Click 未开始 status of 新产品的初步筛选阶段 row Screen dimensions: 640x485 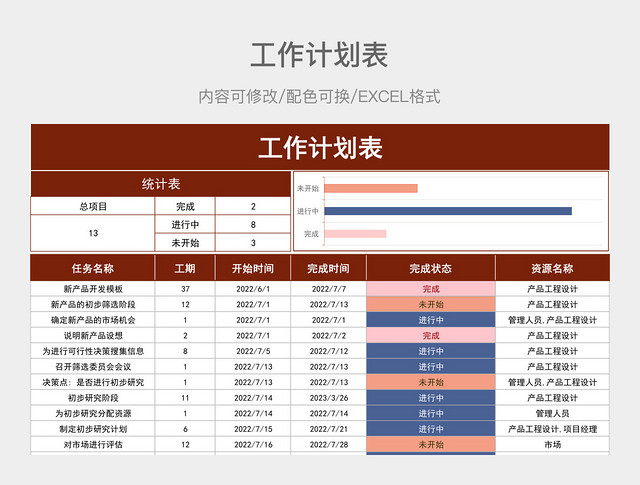tap(431, 304)
